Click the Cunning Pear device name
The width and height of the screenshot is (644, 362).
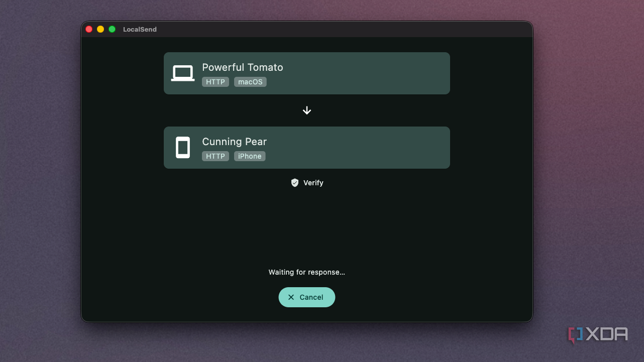pyautogui.click(x=235, y=142)
